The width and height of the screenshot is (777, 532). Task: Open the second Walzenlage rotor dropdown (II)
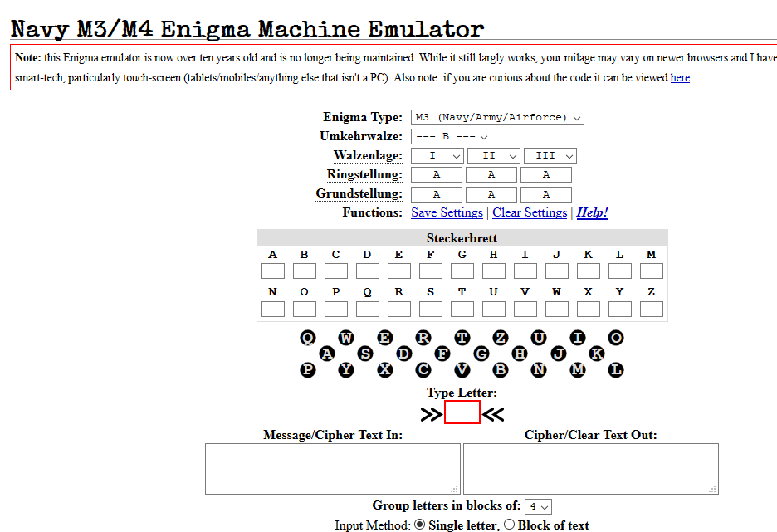tap(494, 155)
